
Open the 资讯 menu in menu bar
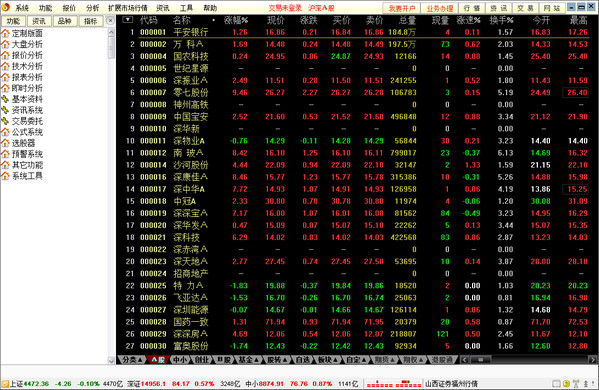point(163,8)
